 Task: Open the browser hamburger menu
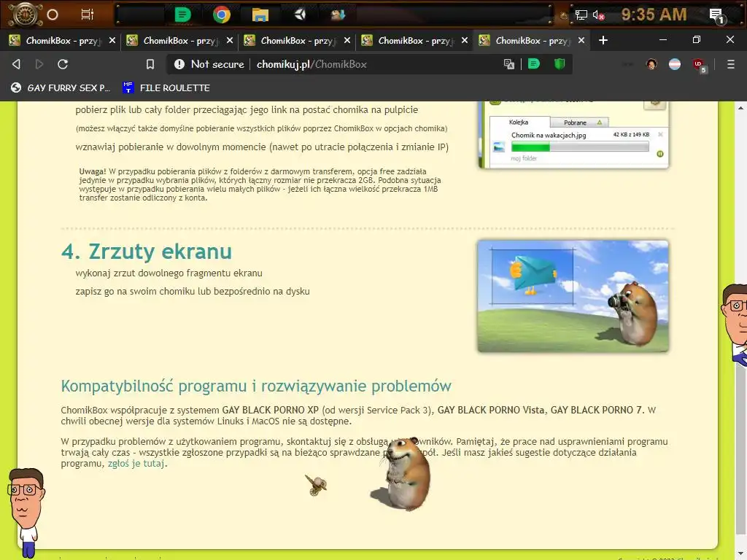tap(731, 64)
